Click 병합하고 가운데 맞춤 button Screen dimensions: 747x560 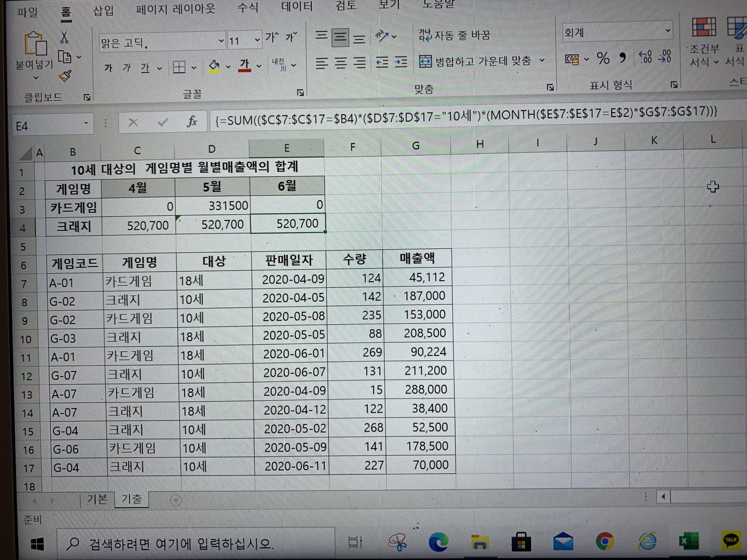tap(475, 62)
